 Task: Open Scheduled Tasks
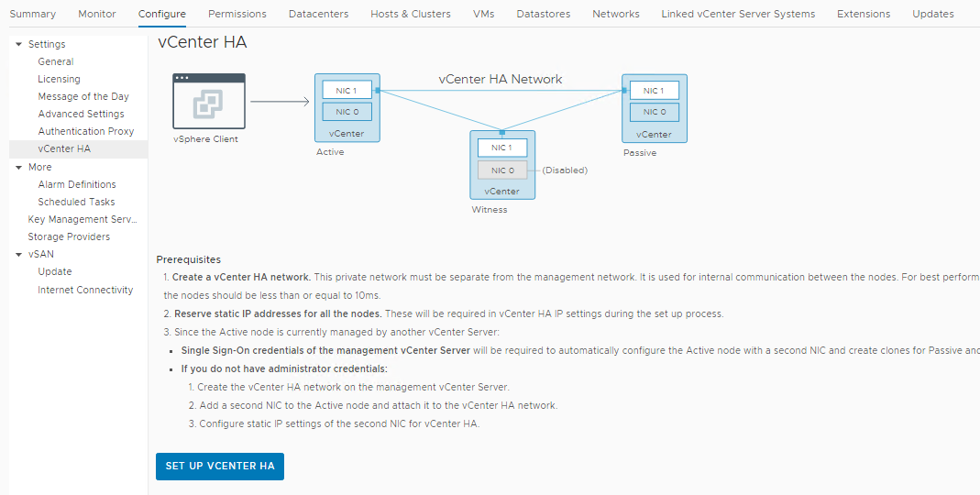(76, 202)
